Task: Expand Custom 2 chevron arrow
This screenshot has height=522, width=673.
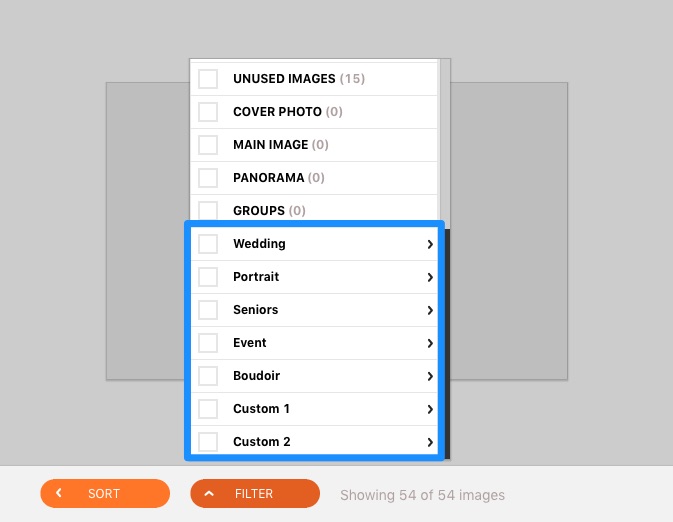Action: (x=430, y=442)
